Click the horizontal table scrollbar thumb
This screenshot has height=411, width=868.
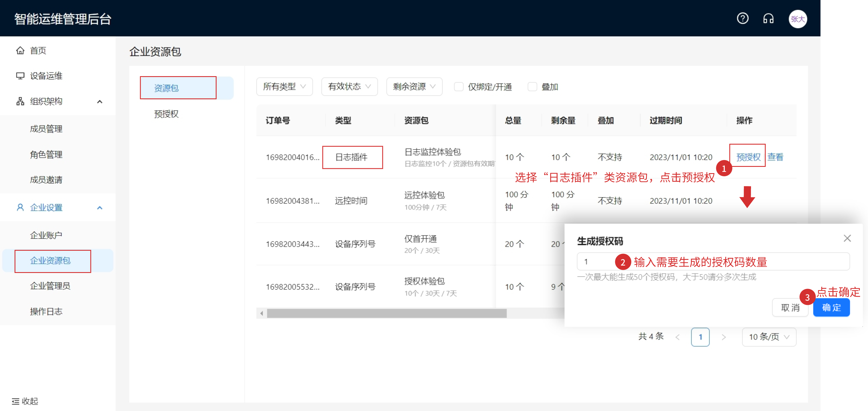[x=386, y=313]
